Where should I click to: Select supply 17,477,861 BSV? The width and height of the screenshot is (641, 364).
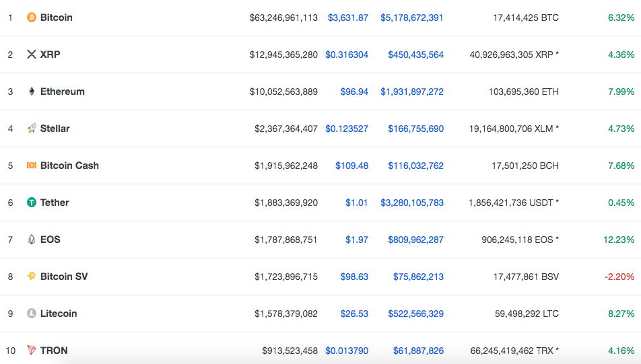[x=526, y=277]
